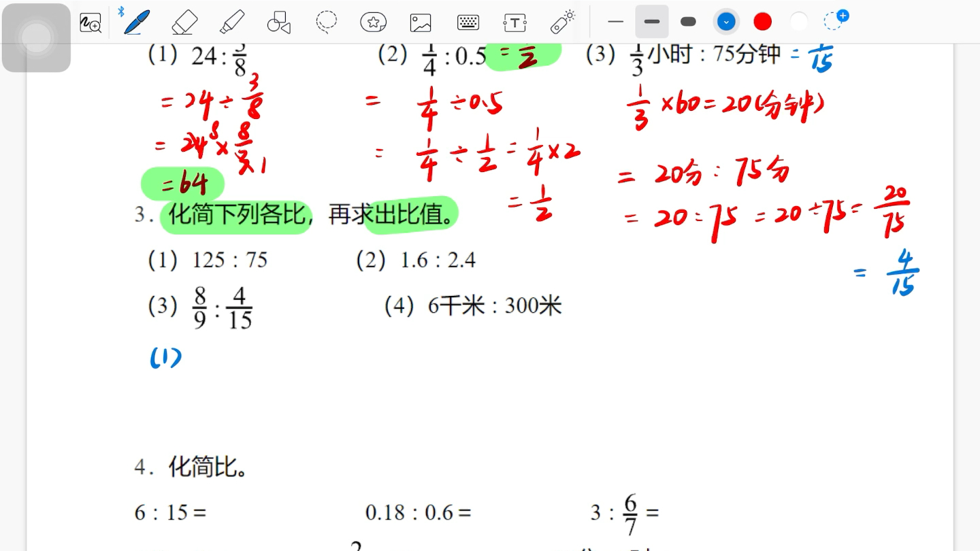The width and height of the screenshot is (980, 551).
Task: Click problem '(1) 125 : 75'
Action: pyautogui.click(x=208, y=260)
